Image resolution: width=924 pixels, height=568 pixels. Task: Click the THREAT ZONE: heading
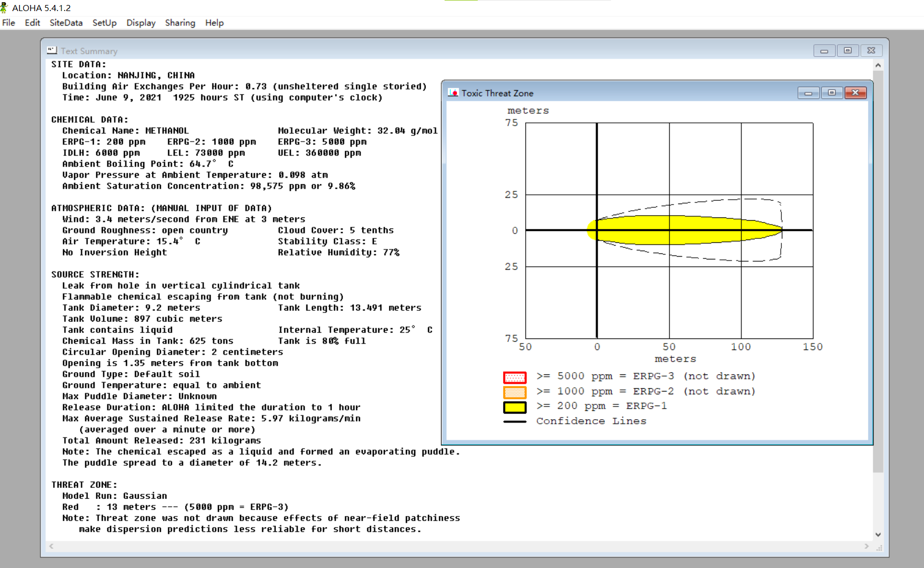(84, 484)
